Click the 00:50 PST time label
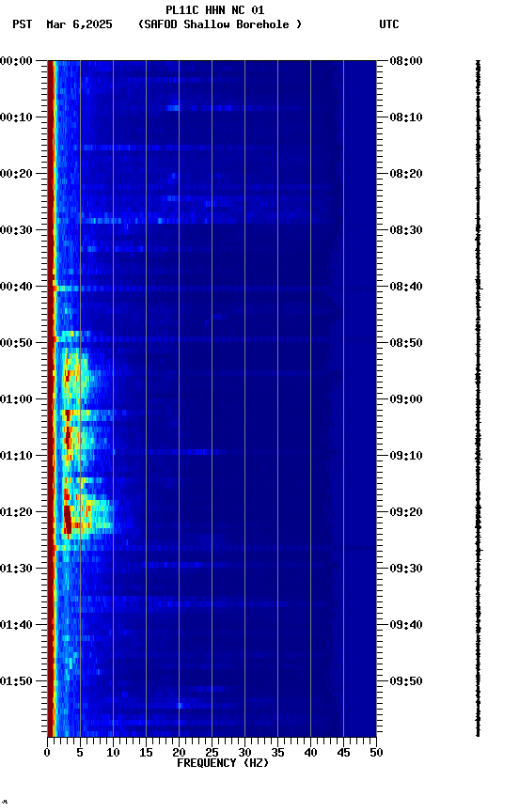This screenshot has width=519, height=812. [16, 343]
